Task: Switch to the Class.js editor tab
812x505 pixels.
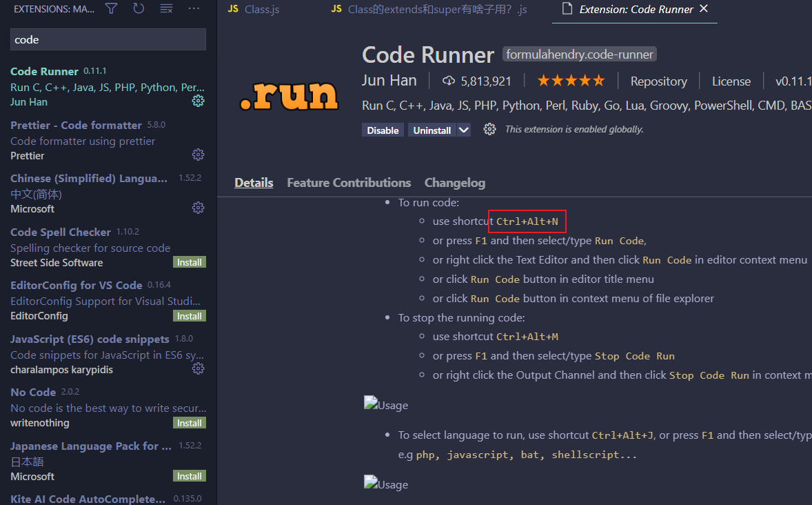Action: coord(254,10)
